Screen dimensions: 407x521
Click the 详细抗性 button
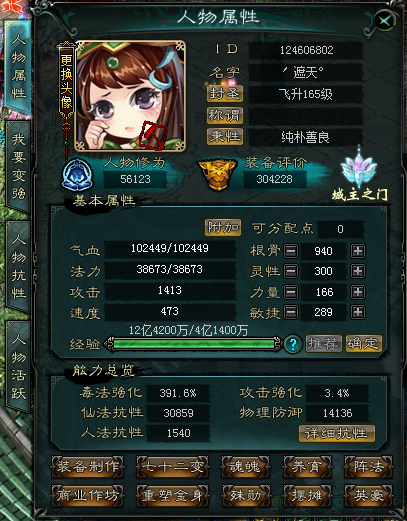337,433
